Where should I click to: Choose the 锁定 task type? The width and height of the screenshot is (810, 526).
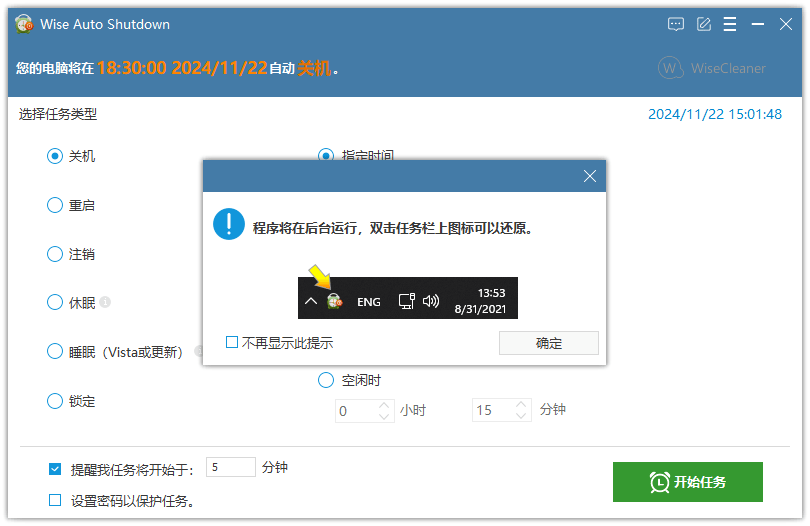point(55,401)
